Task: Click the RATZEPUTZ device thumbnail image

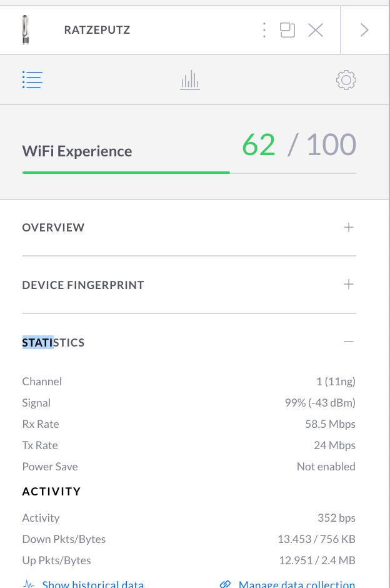Action: click(26, 30)
